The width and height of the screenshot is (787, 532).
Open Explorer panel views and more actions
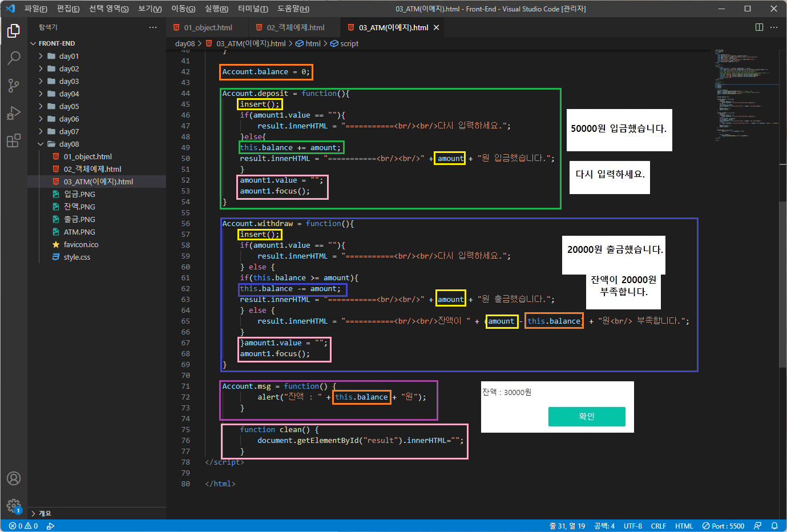[152, 27]
